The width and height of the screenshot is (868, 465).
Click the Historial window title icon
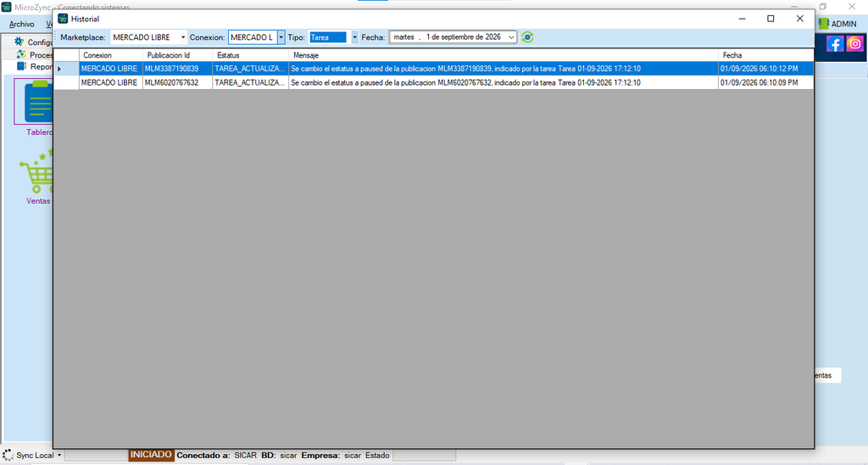(63, 19)
